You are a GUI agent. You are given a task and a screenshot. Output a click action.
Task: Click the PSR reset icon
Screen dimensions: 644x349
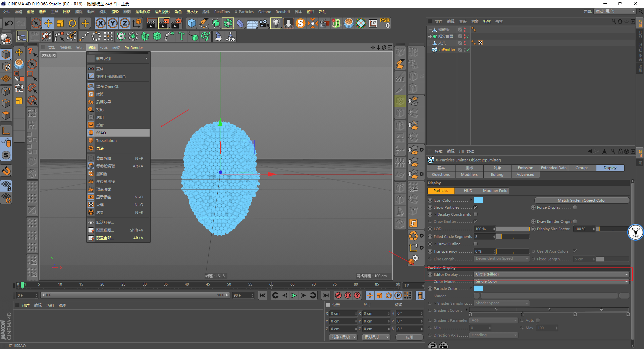coord(385,23)
